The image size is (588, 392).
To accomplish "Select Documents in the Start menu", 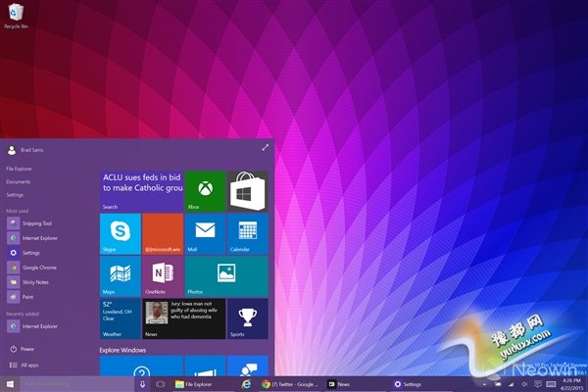I will [x=18, y=181].
